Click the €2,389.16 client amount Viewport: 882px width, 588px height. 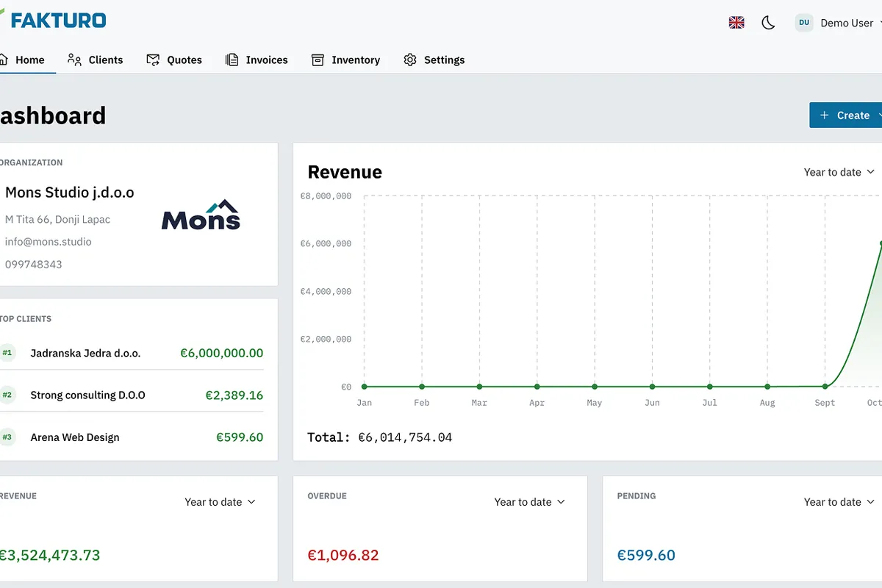234,395
